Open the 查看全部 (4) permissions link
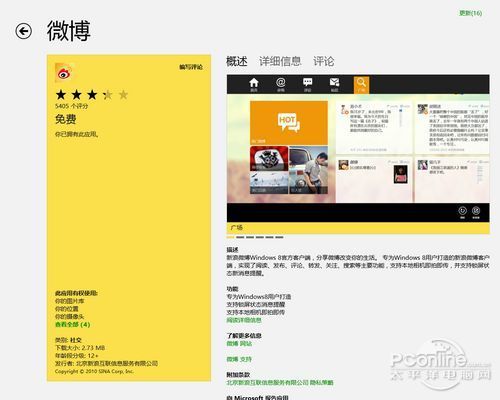 tap(73, 324)
